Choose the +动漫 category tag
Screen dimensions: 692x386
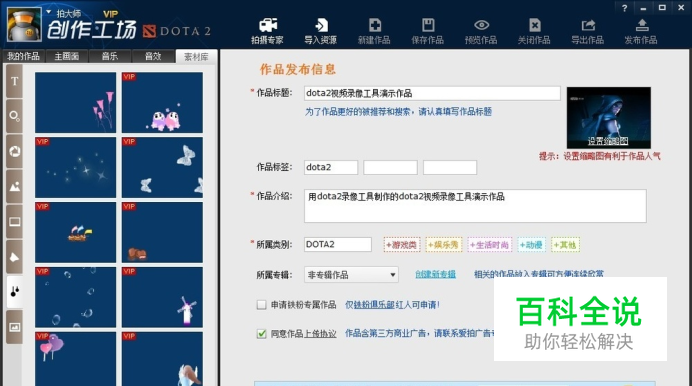(x=531, y=245)
